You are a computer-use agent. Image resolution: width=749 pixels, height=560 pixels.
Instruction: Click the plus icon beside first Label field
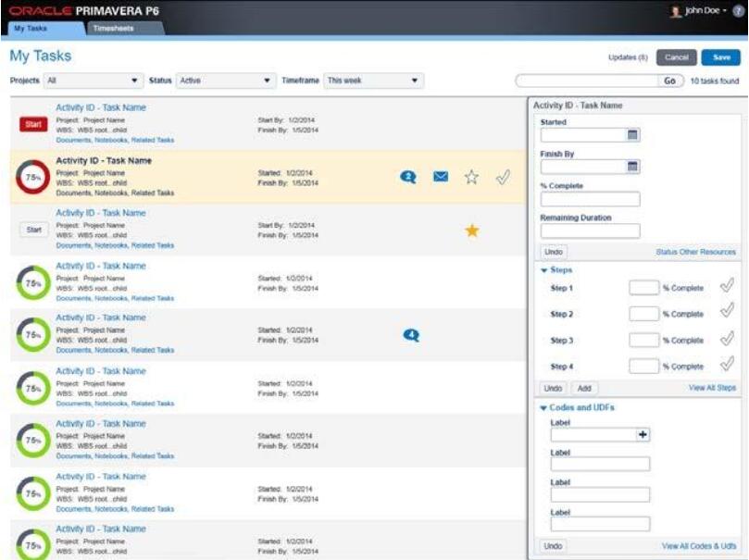click(643, 434)
